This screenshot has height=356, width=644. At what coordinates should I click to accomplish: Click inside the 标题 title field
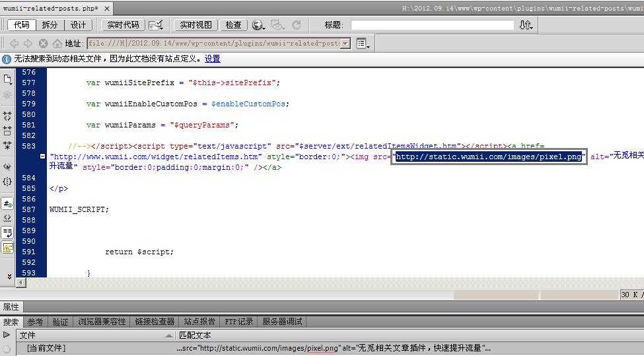[433, 25]
